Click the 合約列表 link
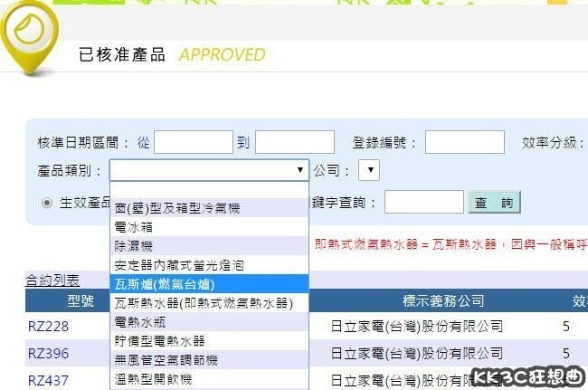The image size is (588, 390). (52, 281)
